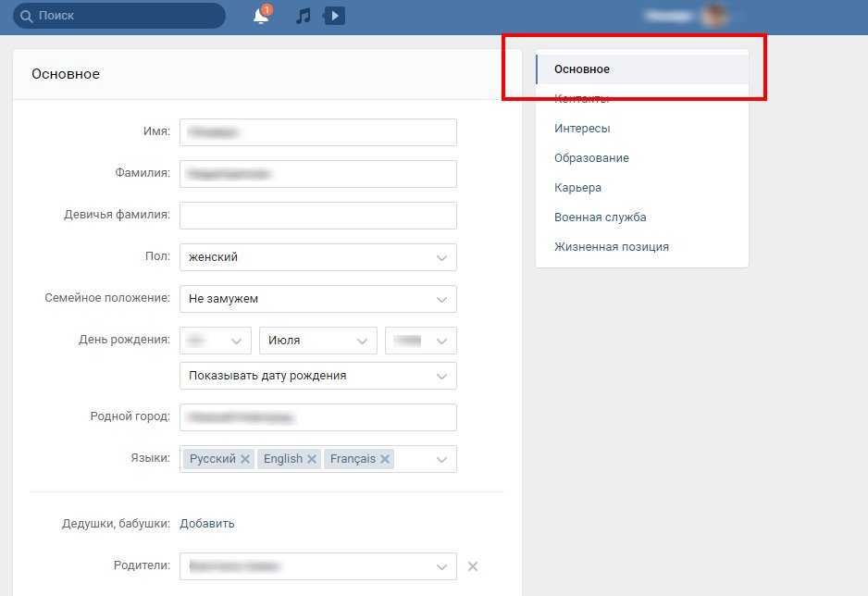This screenshot has height=596, width=868.
Task: Click Добавить link for grandparents
Action: click(x=207, y=524)
